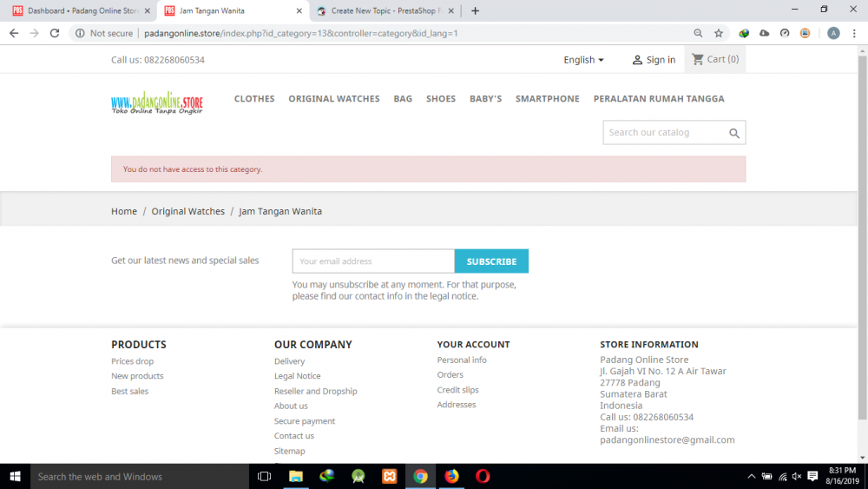
Task: Go to Home in the breadcrumb
Action: 124,211
